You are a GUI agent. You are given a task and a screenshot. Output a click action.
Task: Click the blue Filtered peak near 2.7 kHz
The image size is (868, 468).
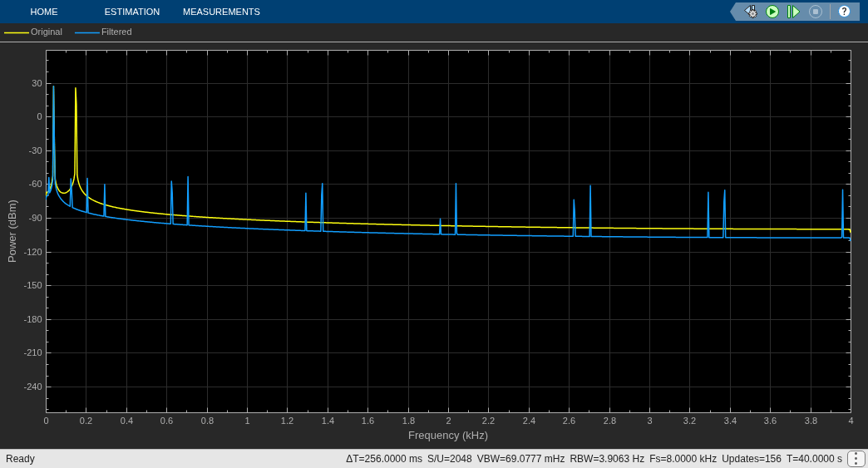[590, 210]
